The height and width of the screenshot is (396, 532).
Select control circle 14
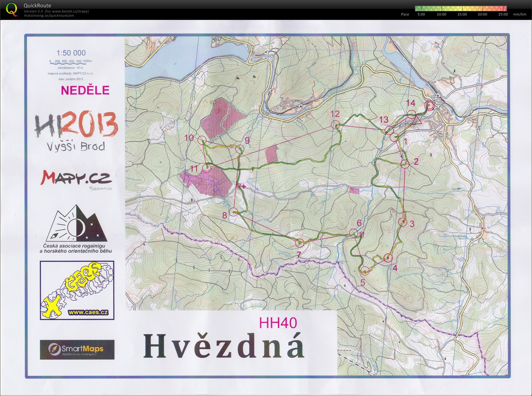coord(411,115)
